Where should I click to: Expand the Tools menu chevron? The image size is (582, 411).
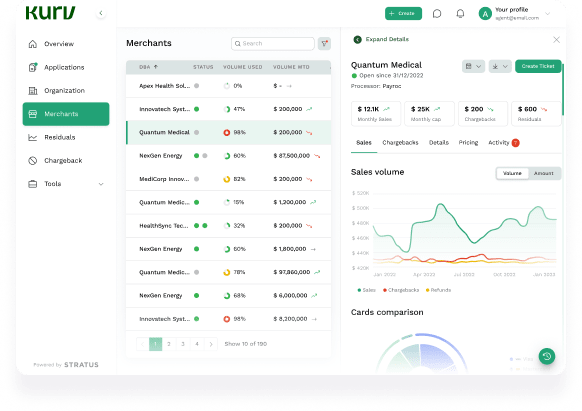tap(101, 184)
